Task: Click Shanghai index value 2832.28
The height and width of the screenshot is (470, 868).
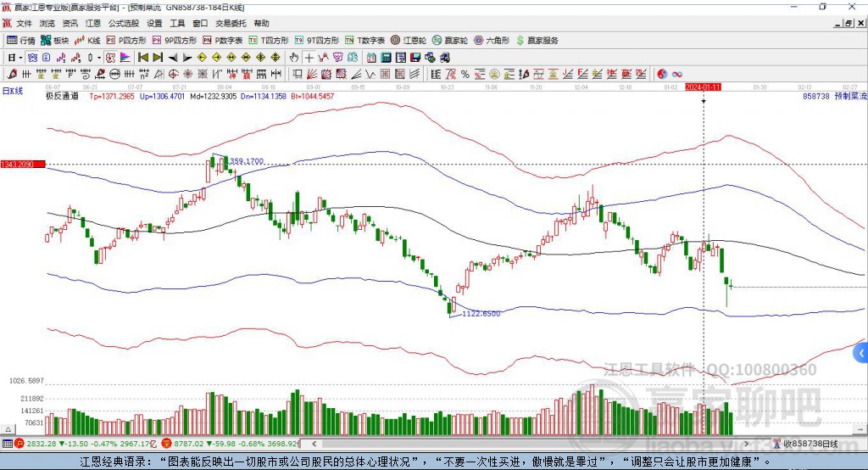Action: click(41, 444)
